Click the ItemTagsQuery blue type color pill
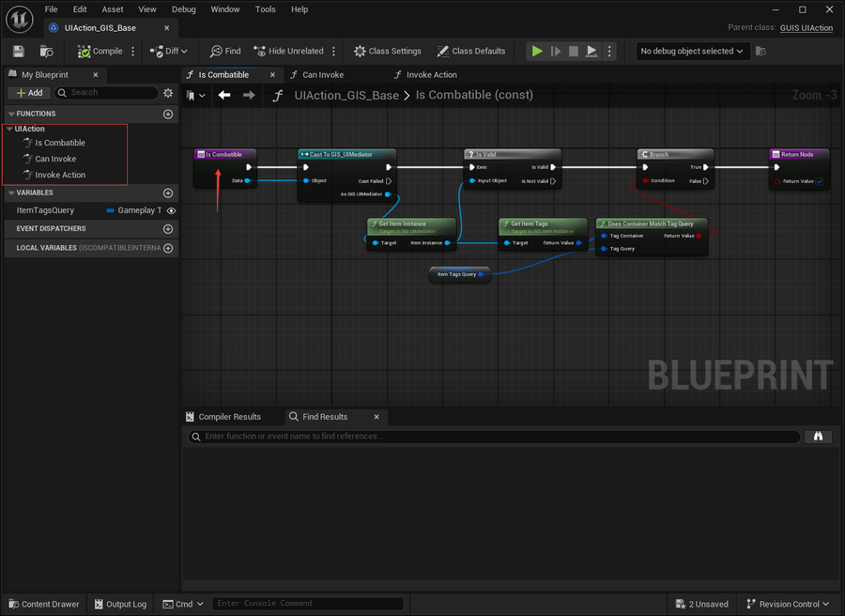This screenshot has height=616, width=845. [111, 210]
